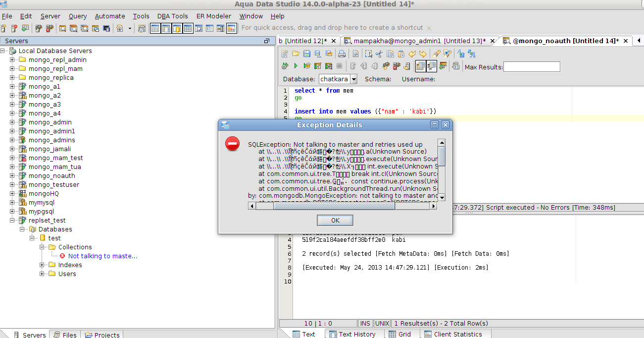Toggle the database cylinder view button in main toolbar
Image resolution: width=644 pixels, height=338 pixels.
click(x=177, y=28)
